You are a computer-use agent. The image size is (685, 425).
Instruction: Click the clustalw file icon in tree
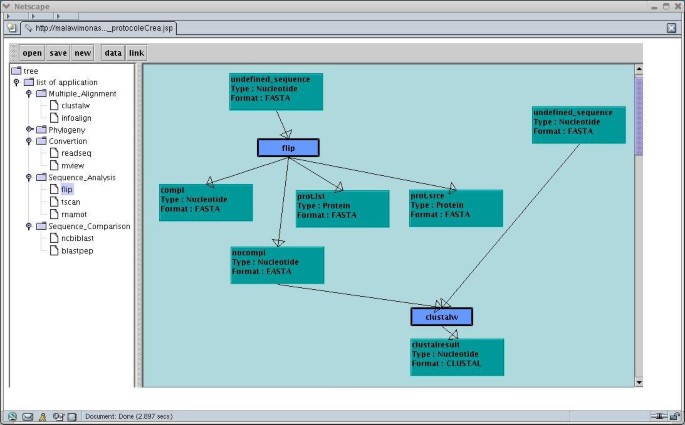[x=54, y=105]
